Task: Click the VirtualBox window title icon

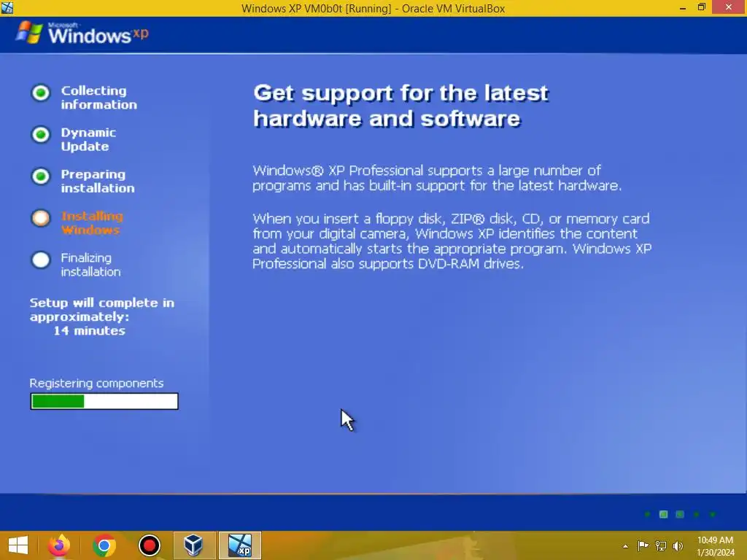Action: (7, 7)
